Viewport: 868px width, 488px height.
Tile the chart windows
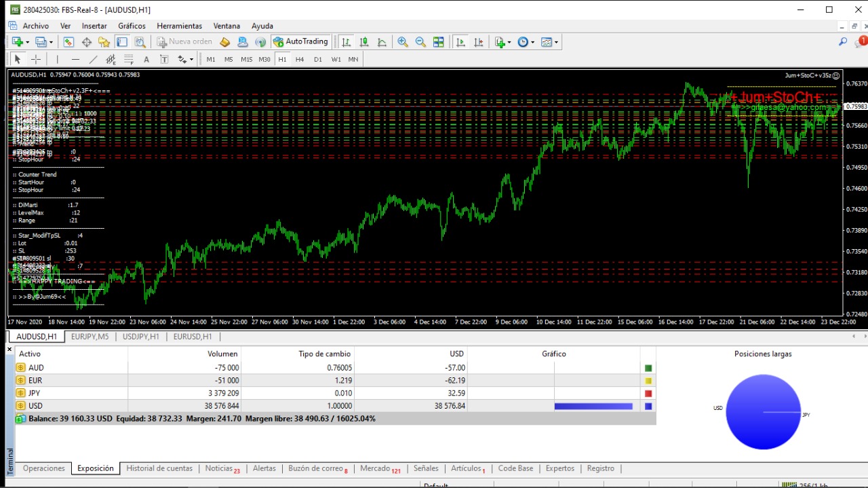pyautogui.click(x=438, y=41)
